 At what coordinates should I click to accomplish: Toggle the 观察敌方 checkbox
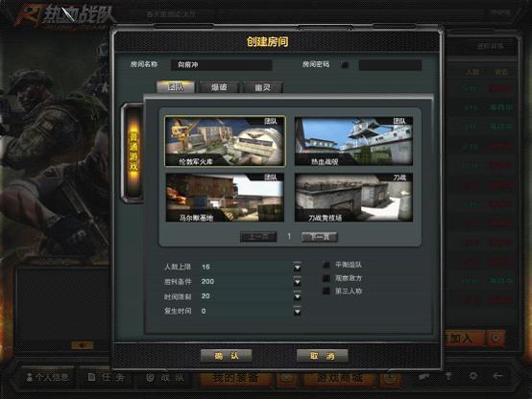326,278
